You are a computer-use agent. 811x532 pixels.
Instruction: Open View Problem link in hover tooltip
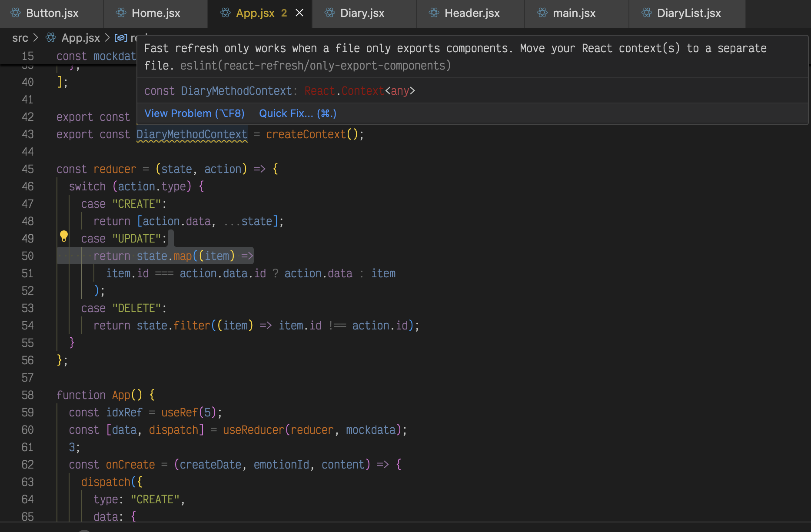click(194, 113)
